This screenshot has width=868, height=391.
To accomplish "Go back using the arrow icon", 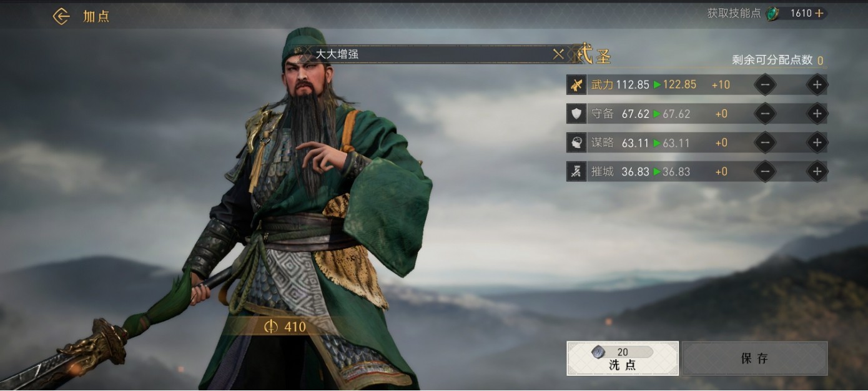I will click(x=61, y=16).
